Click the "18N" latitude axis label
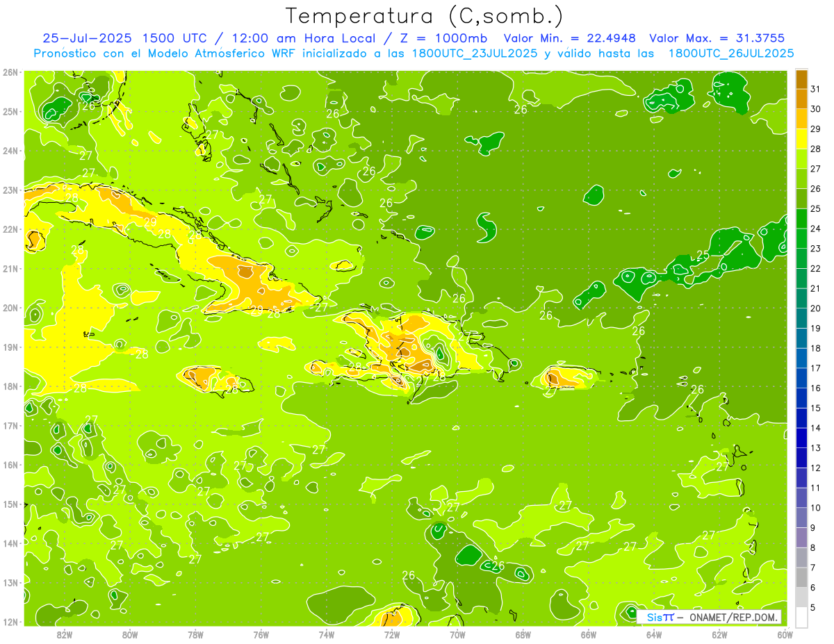Viewport: 834px width, 644px height. coord(10,386)
